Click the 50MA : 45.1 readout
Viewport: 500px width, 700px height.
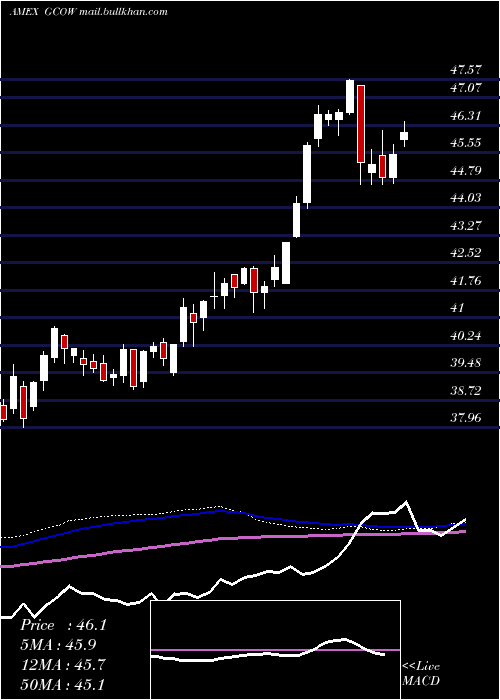63,684
